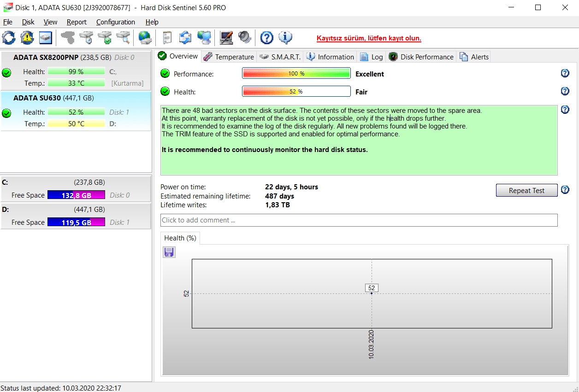Select the ADATA SU630 disk entry
The height and width of the screenshot is (392, 579).
(76, 111)
